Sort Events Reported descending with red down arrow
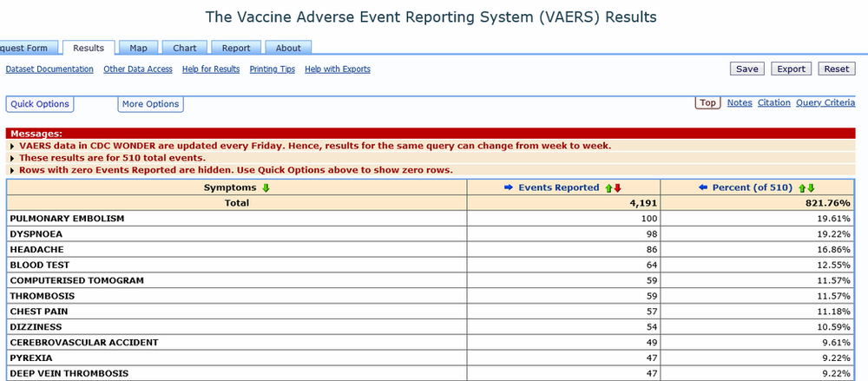Image resolution: width=868 pixels, height=381 pixels. coord(618,187)
